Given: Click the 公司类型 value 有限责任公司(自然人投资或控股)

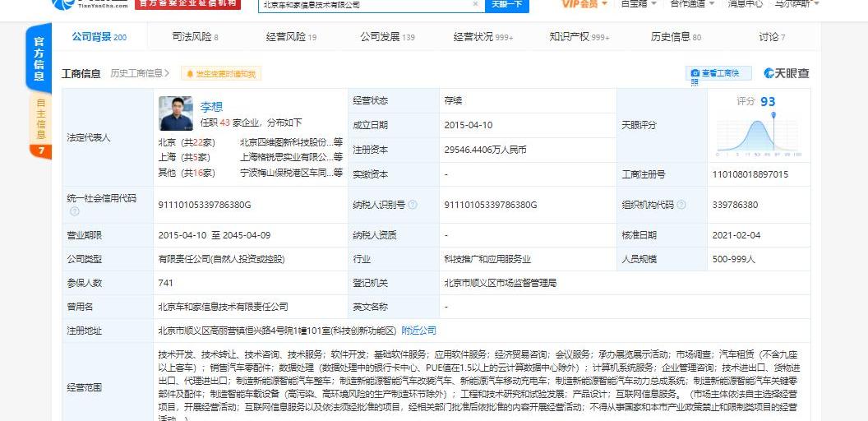Looking at the screenshot, I should click(221, 259).
